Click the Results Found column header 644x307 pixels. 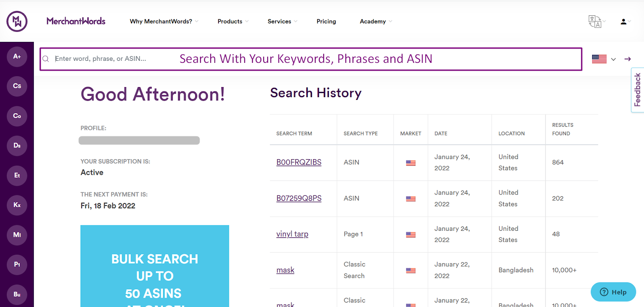click(x=563, y=129)
